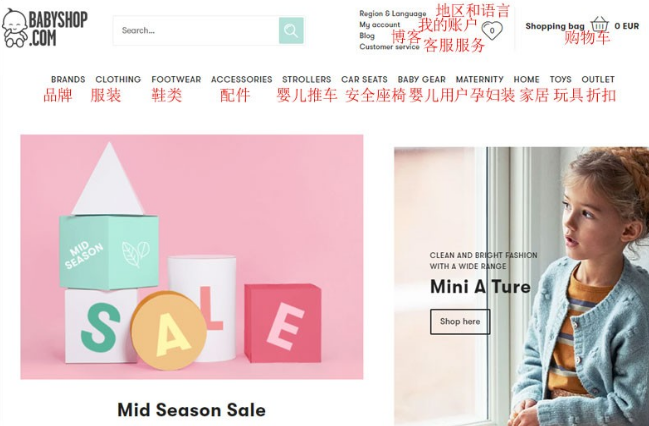Open the Accessories category

241,79
